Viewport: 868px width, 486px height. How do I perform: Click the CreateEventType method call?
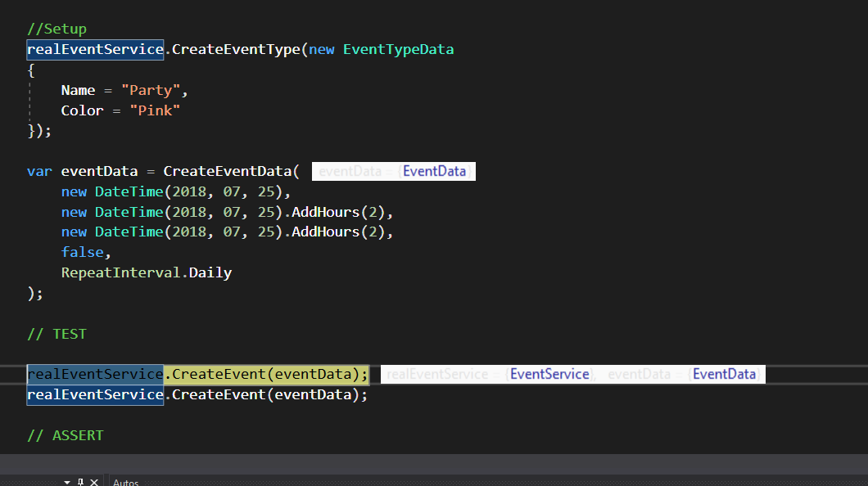(x=236, y=49)
